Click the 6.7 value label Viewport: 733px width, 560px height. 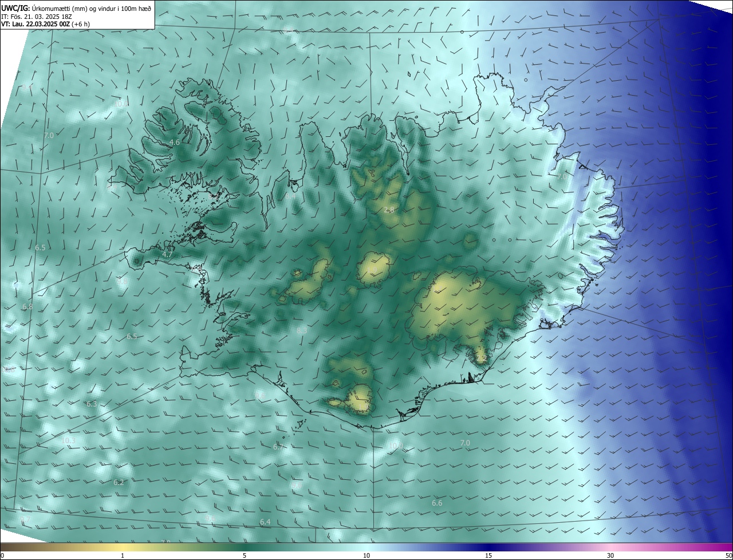[278, 447]
